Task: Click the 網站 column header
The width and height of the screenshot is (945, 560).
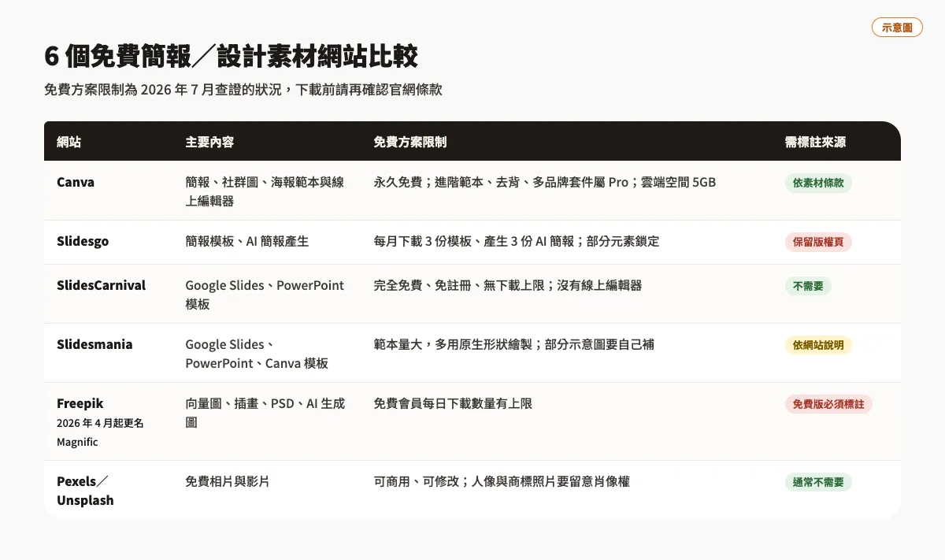Action: click(x=69, y=143)
